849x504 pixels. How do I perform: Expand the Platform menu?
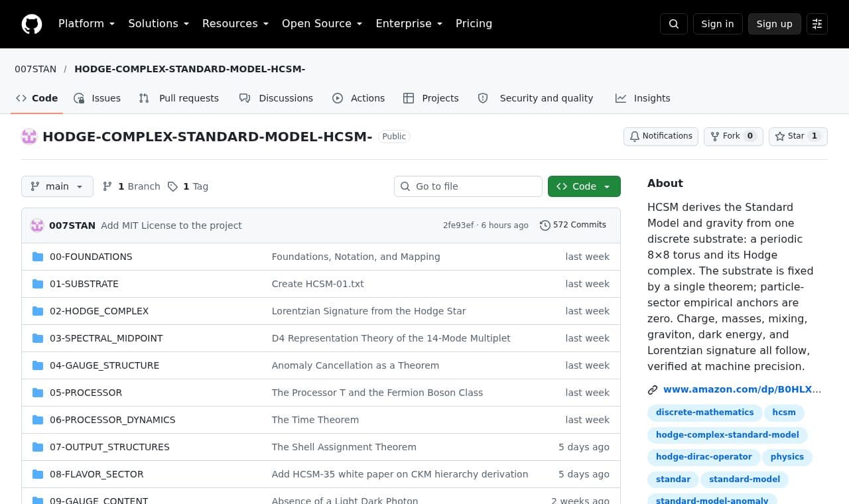(86, 24)
